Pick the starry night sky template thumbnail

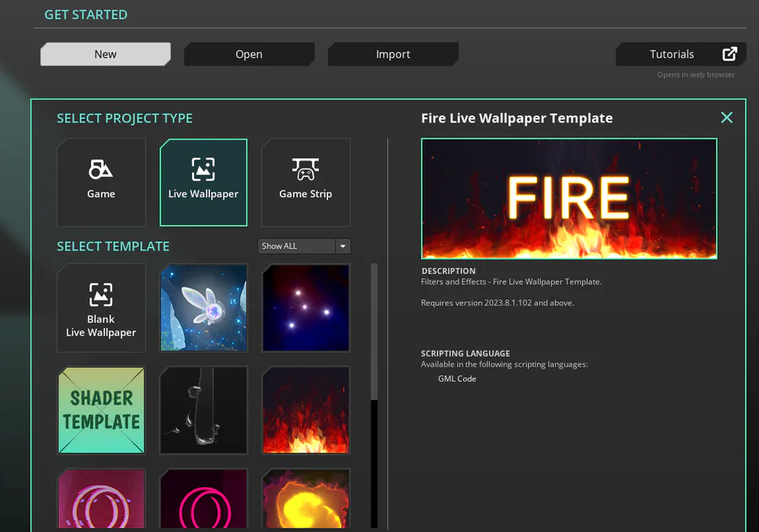tap(305, 308)
